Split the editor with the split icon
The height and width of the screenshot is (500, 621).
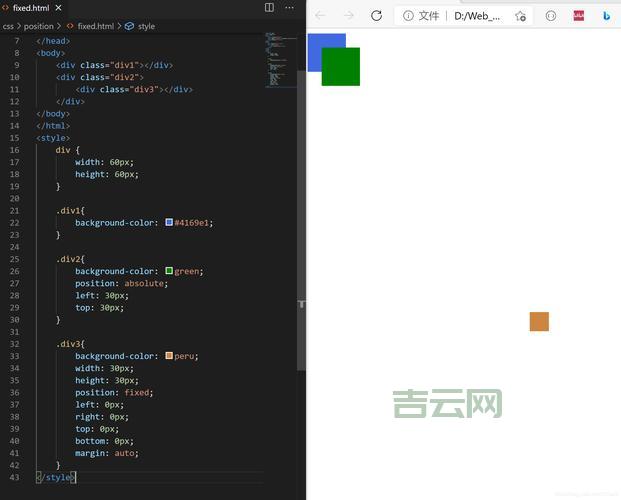click(269, 7)
